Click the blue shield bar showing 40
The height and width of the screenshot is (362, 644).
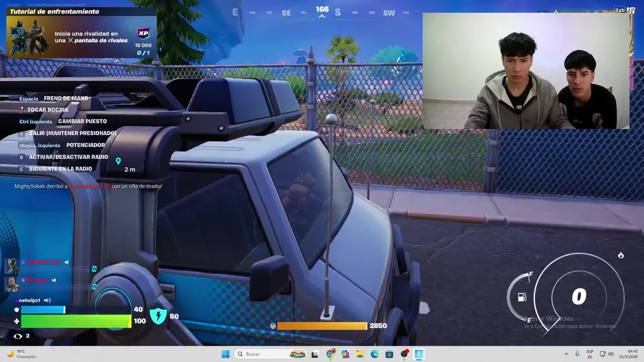click(76, 310)
